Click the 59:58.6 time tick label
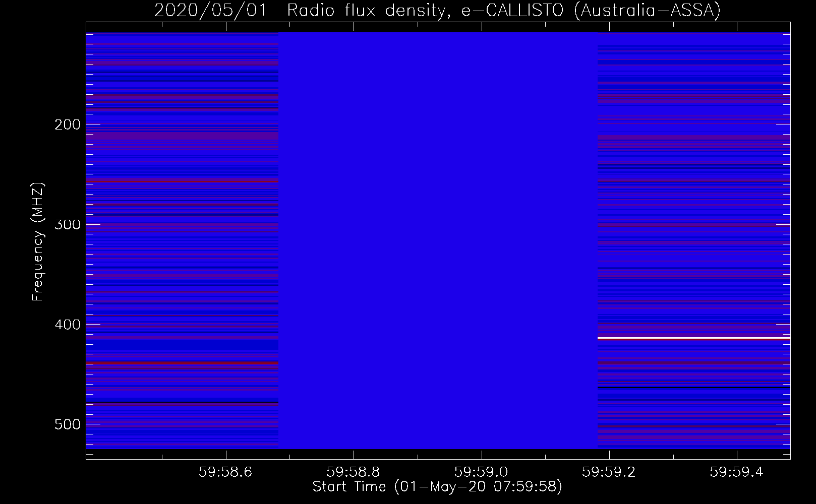The image size is (816, 504). 226,472
